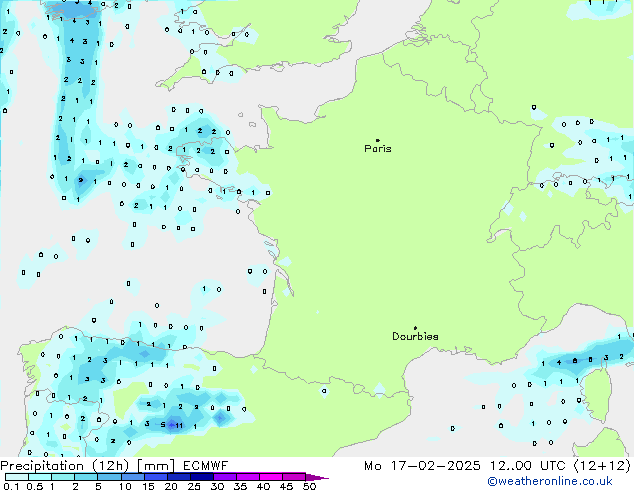Click the legend scale value 0.5
Viewport: 634px width, 490px height.
coord(35,486)
